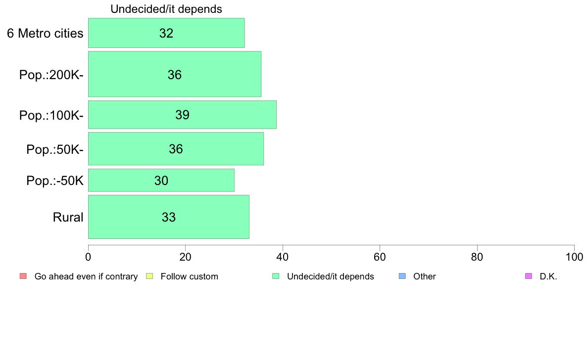
Task: Click the 40 tick on x-axis
Action: (283, 257)
